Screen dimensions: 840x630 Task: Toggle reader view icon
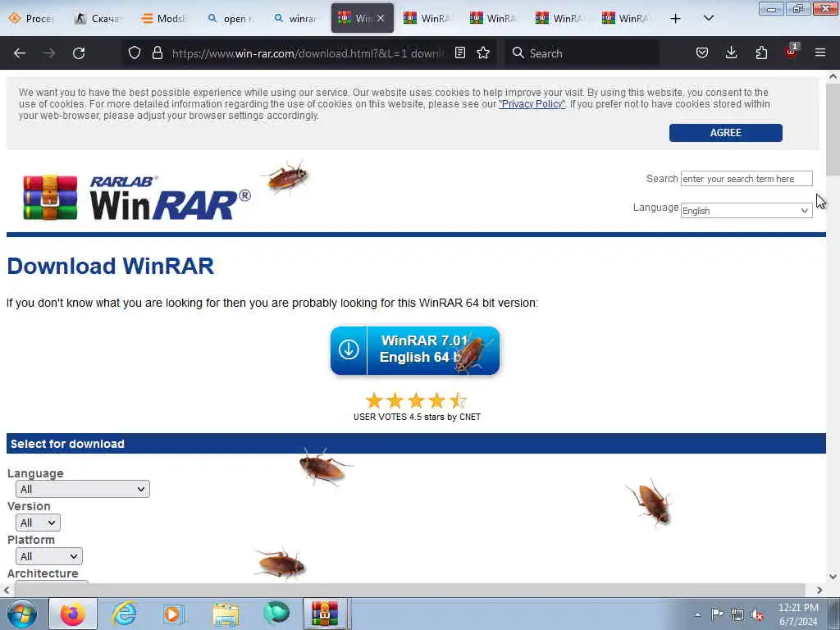click(x=459, y=52)
